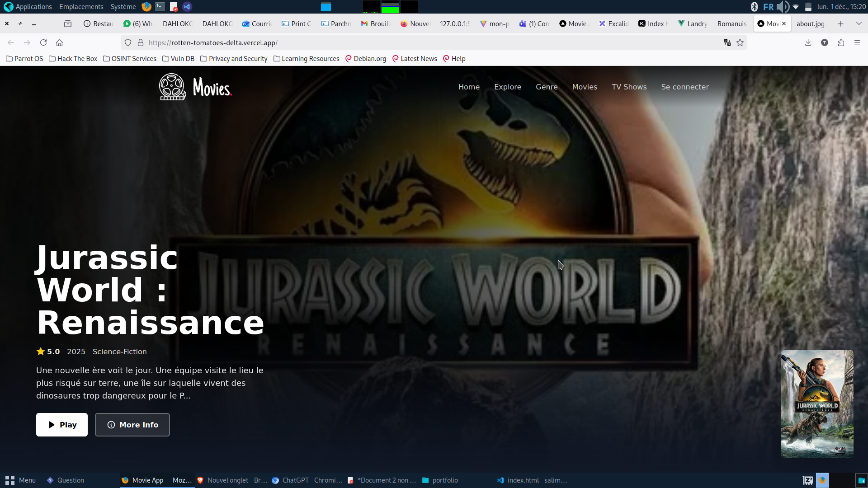Switch to the about.jpg tab
The height and width of the screenshot is (488, 868).
coord(810,24)
